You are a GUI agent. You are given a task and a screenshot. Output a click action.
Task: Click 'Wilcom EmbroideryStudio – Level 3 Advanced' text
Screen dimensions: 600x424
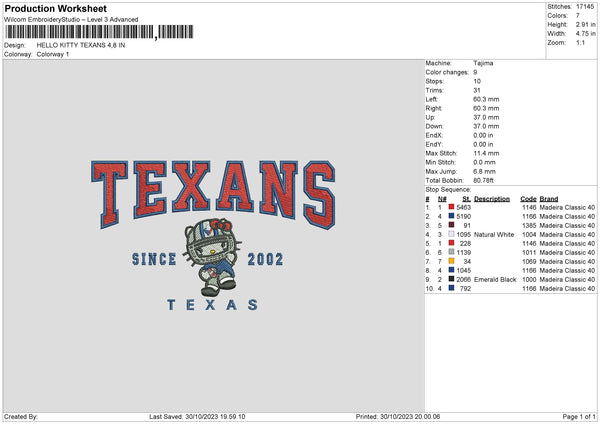tap(71, 20)
